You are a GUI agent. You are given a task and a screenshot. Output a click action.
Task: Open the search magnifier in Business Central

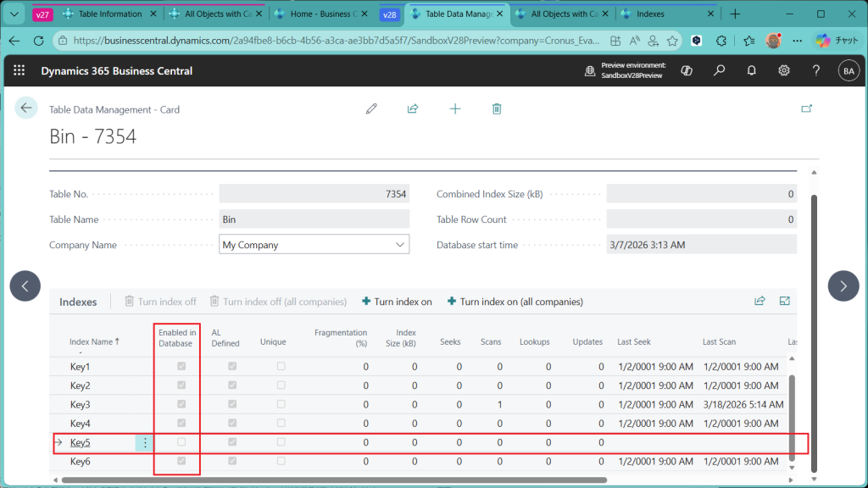click(x=720, y=71)
